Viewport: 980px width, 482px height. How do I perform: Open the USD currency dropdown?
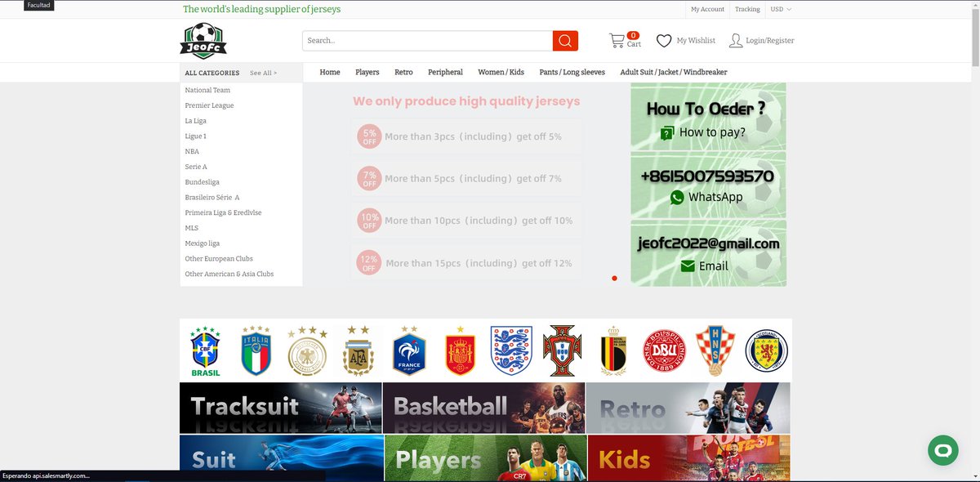781,9
